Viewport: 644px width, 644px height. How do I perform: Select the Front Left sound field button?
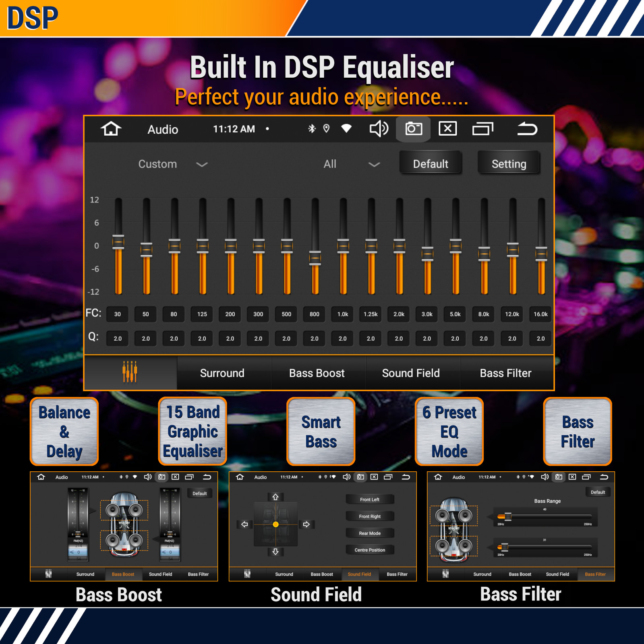(370, 500)
